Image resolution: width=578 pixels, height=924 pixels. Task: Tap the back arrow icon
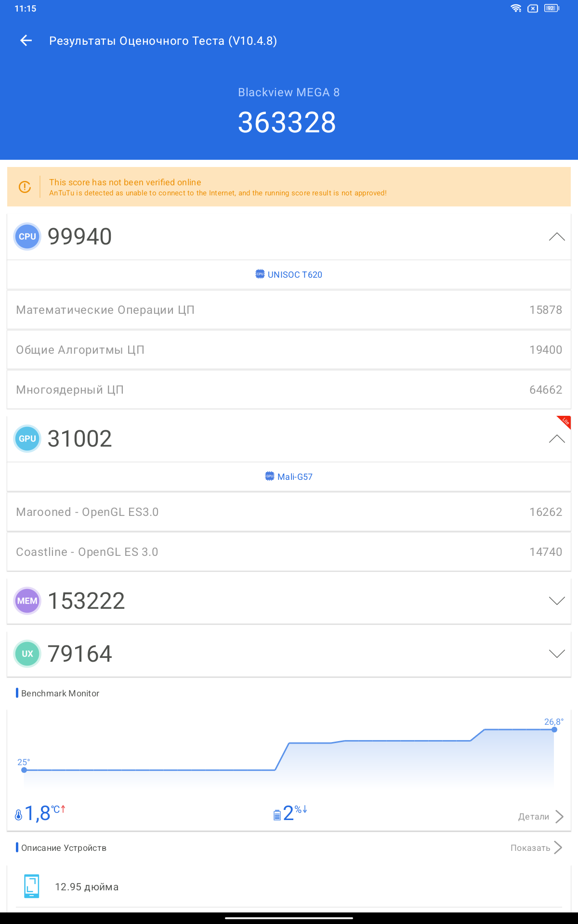coord(26,41)
